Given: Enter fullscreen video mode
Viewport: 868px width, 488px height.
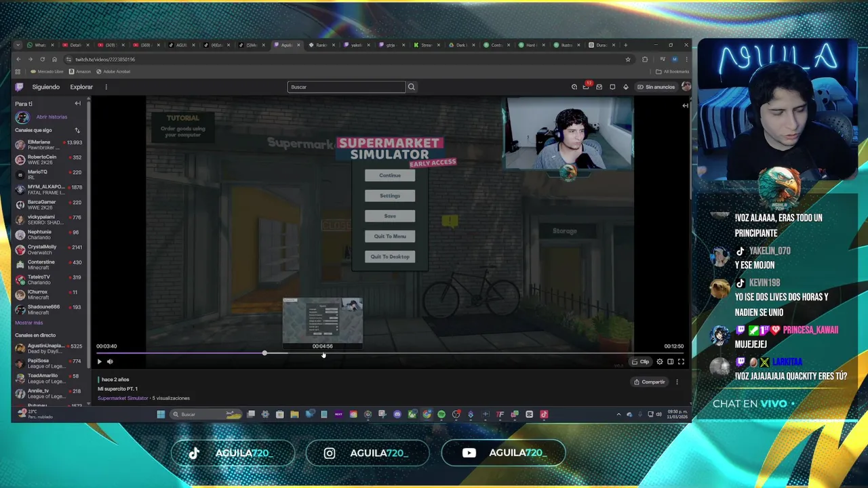Looking at the screenshot, I should coord(681,362).
